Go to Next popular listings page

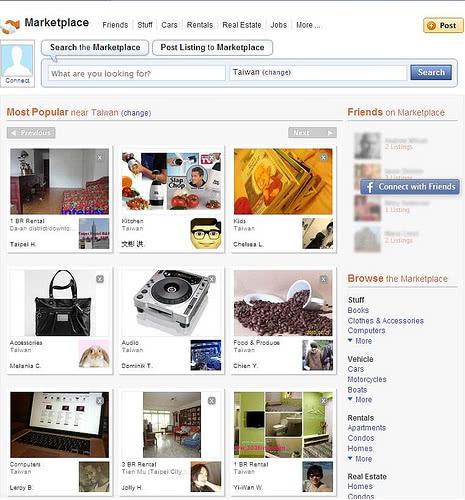[312, 133]
